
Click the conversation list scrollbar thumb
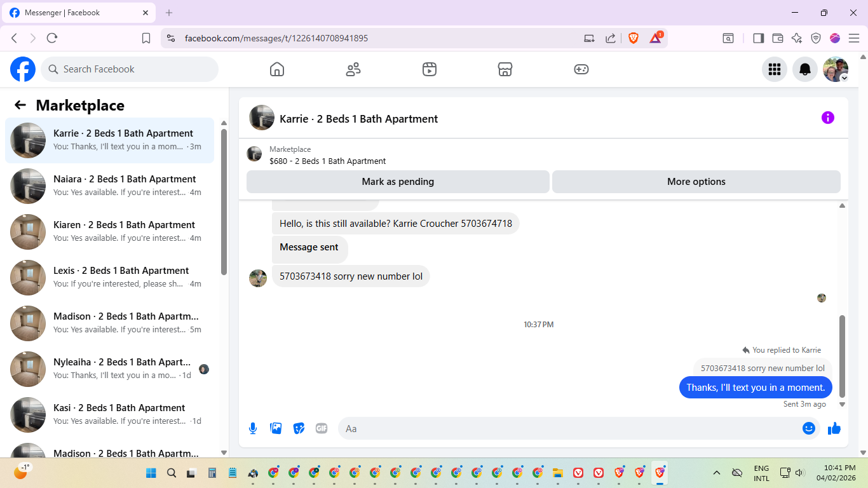click(x=224, y=202)
